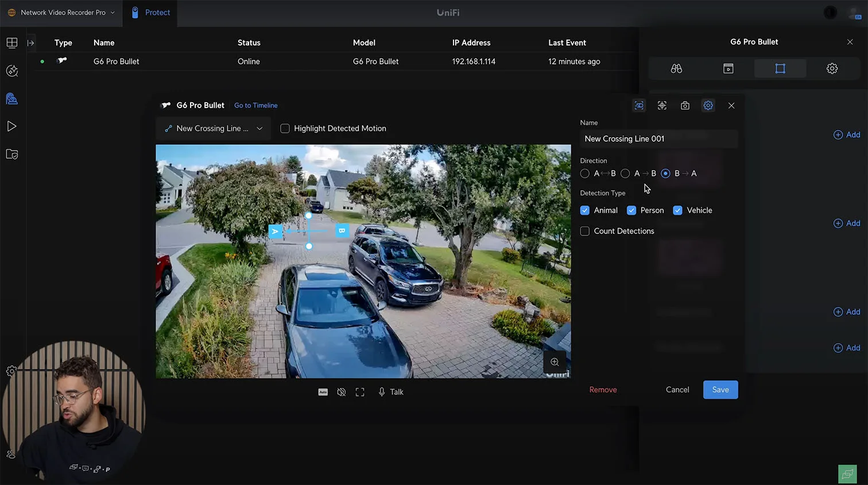Click the upper endpoint handle of crossing line

pos(309,215)
